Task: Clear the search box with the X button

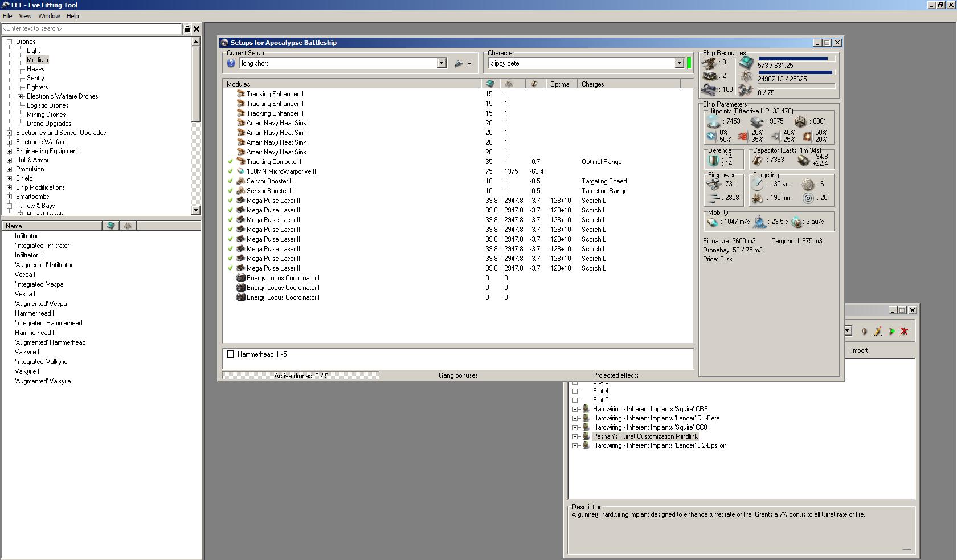Action: click(x=197, y=29)
